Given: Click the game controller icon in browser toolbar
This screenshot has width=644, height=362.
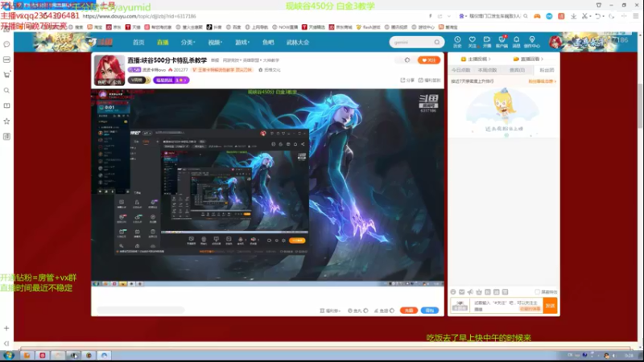Looking at the screenshot, I should pos(537,16).
